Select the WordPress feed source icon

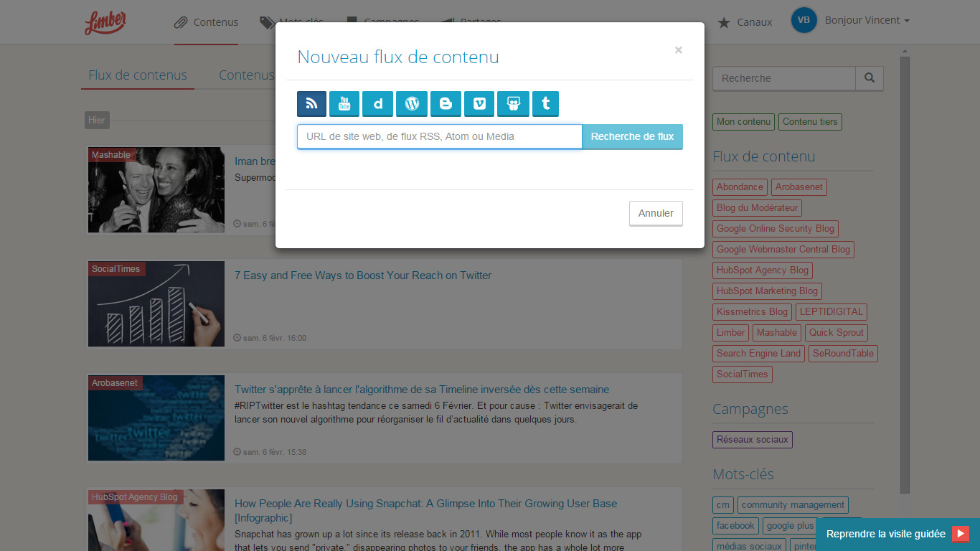[x=412, y=103]
